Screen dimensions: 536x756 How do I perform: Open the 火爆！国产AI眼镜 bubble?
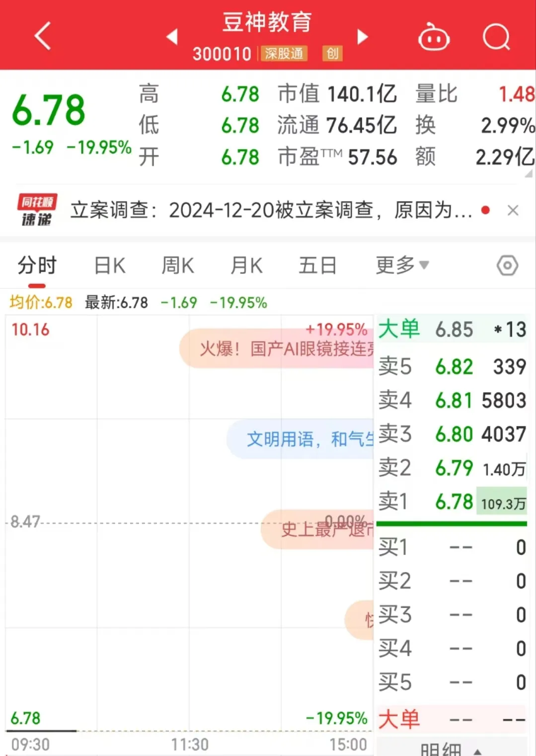pyautogui.click(x=276, y=348)
